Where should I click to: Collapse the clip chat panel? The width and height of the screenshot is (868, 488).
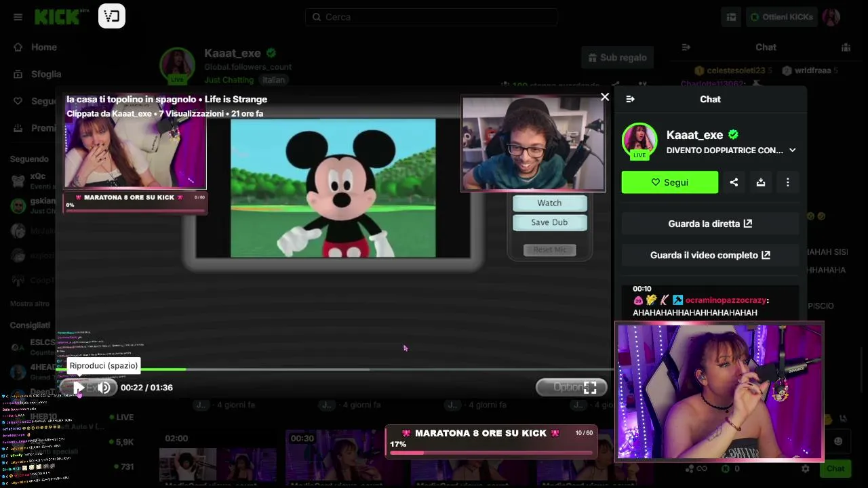[630, 99]
